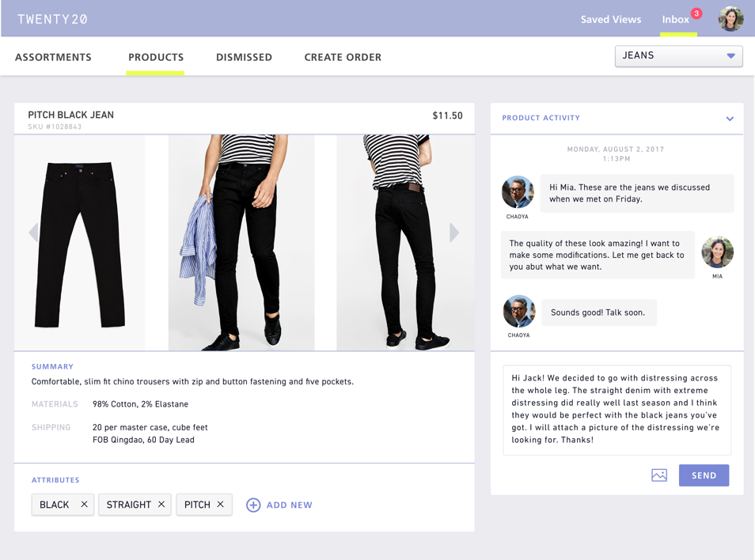Click the SKU #1028843 text
This screenshot has height=560, width=755.
pyautogui.click(x=55, y=127)
